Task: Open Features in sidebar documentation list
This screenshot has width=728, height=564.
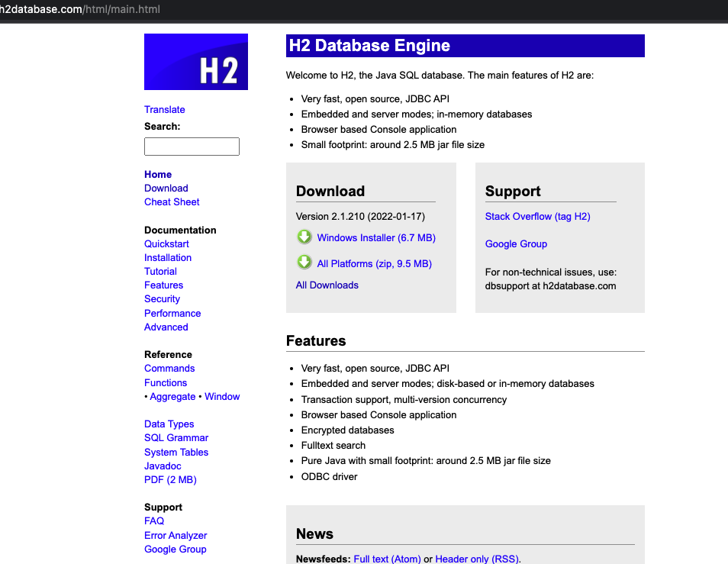Action: pyautogui.click(x=163, y=285)
